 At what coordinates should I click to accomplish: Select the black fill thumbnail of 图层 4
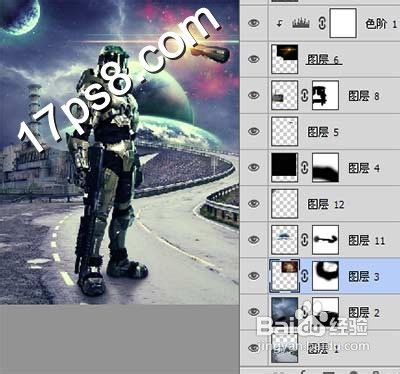point(285,167)
